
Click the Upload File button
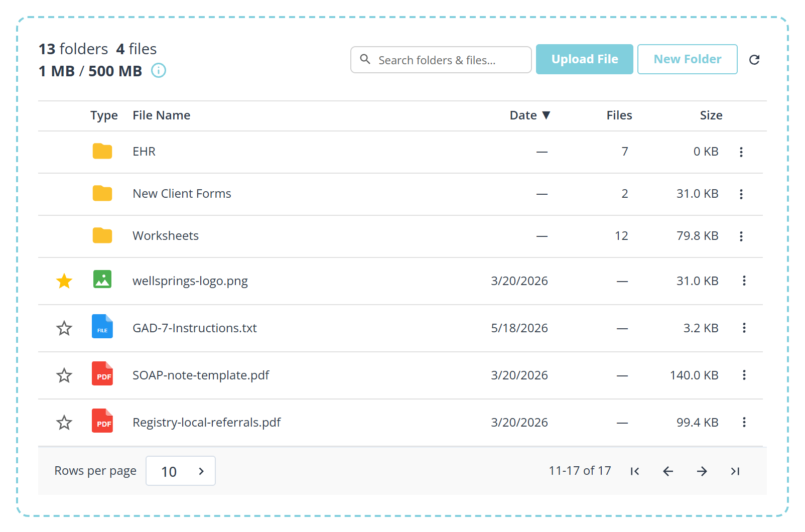tap(585, 59)
